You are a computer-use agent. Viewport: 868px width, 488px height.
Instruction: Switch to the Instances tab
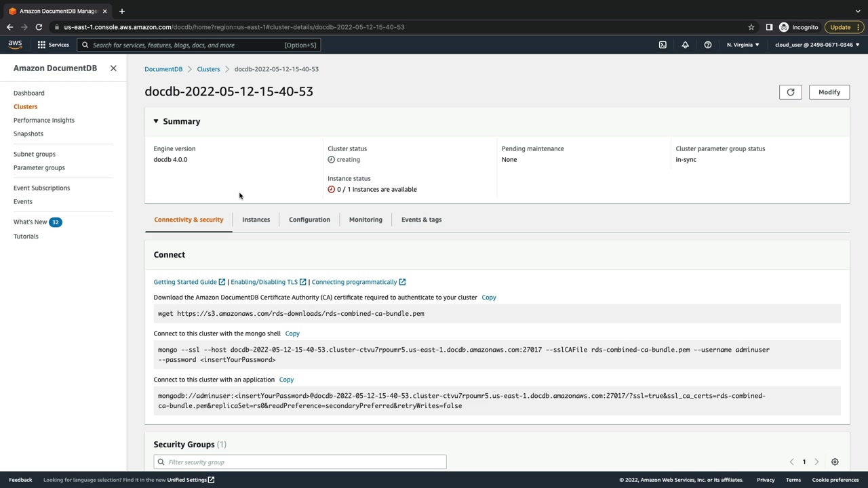click(x=256, y=220)
